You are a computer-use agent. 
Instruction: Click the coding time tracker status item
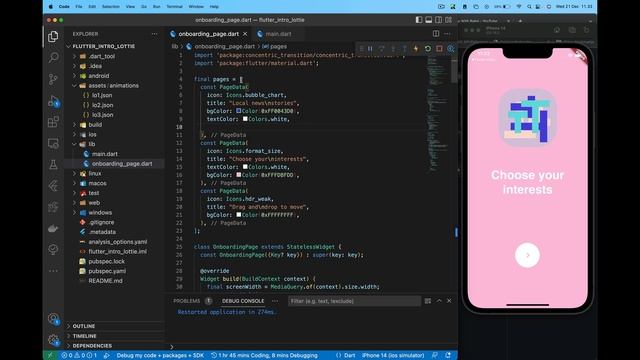(264, 356)
